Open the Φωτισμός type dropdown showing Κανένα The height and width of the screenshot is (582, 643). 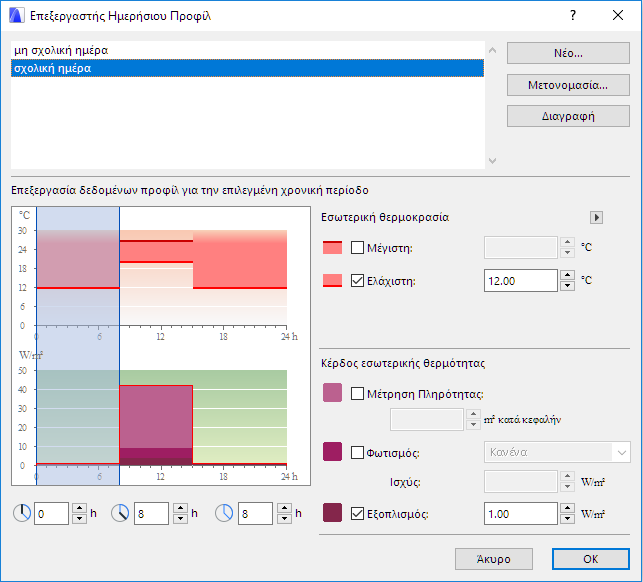coord(556,452)
